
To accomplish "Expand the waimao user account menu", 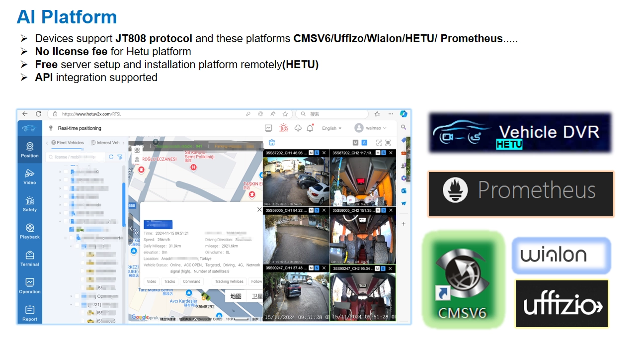I will tap(371, 128).
